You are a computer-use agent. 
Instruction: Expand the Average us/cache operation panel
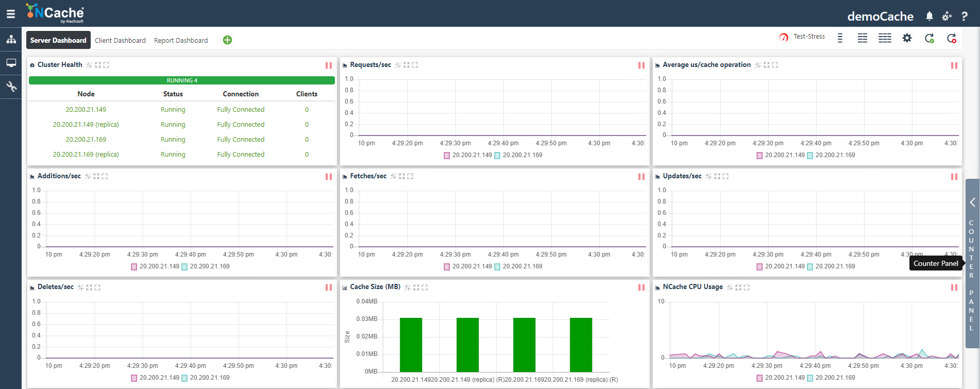pyautogui.click(x=767, y=65)
